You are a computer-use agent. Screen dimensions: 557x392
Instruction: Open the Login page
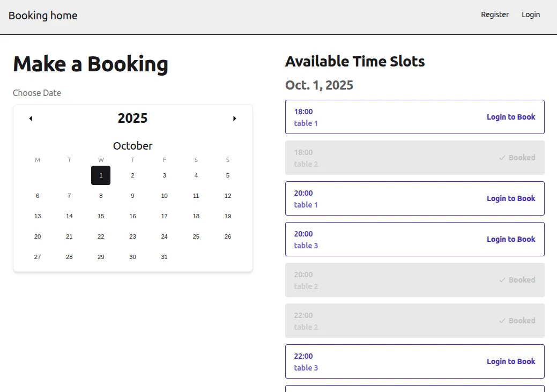point(531,14)
